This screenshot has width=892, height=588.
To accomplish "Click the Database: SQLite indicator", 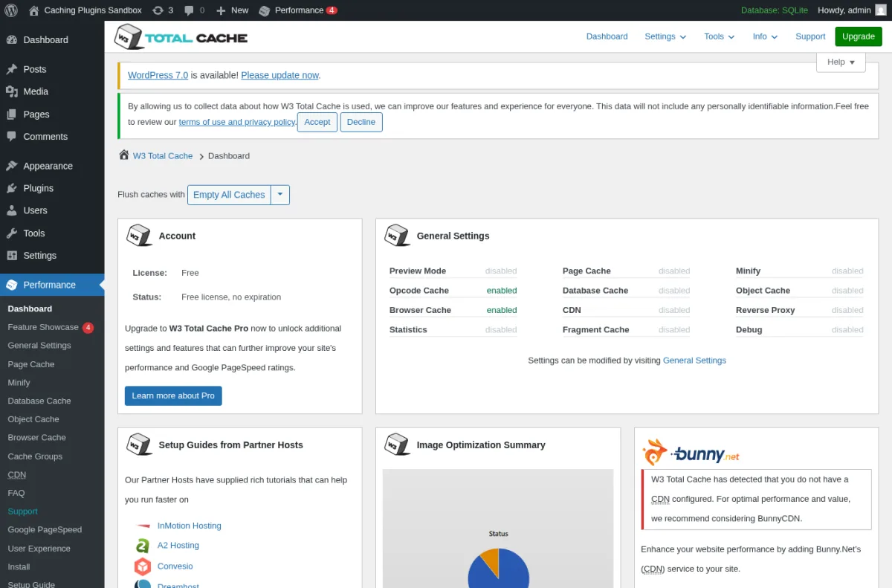I will pyautogui.click(x=774, y=10).
